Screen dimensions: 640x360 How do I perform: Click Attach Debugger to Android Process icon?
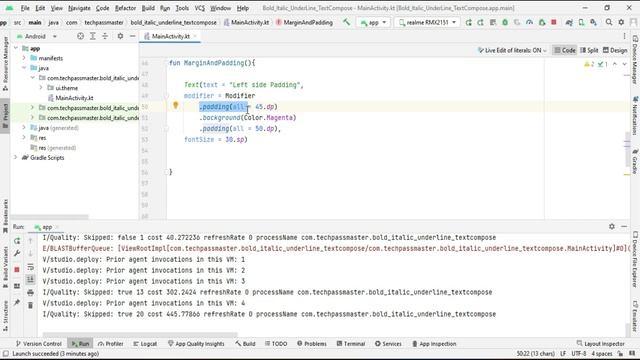[x=542, y=22]
